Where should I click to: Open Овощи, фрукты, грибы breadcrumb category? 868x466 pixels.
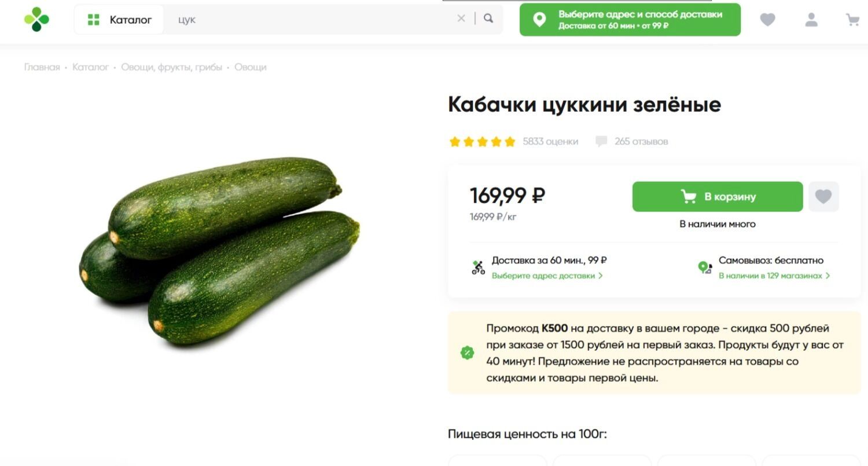171,67
